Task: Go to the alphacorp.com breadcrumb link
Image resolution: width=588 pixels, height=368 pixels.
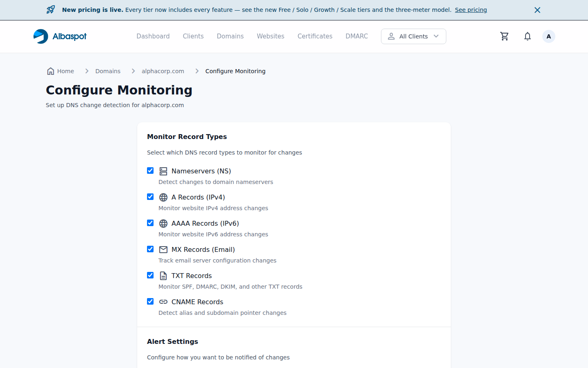Action: click(163, 71)
